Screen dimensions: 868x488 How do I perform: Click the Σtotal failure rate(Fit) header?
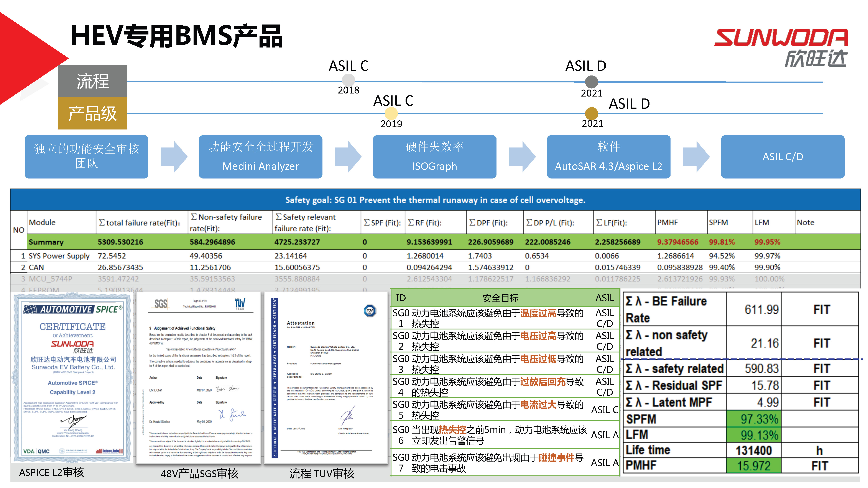coord(141,222)
